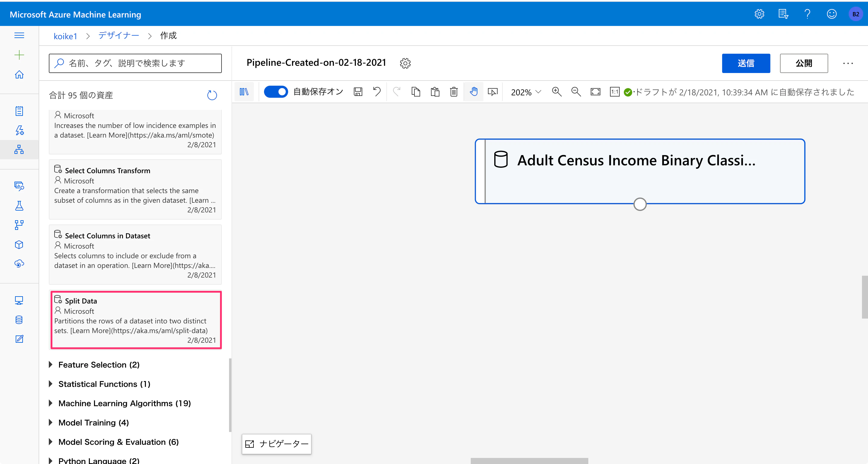
Task: Expand the Statistical Functions (1) category
Action: tap(99, 384)
